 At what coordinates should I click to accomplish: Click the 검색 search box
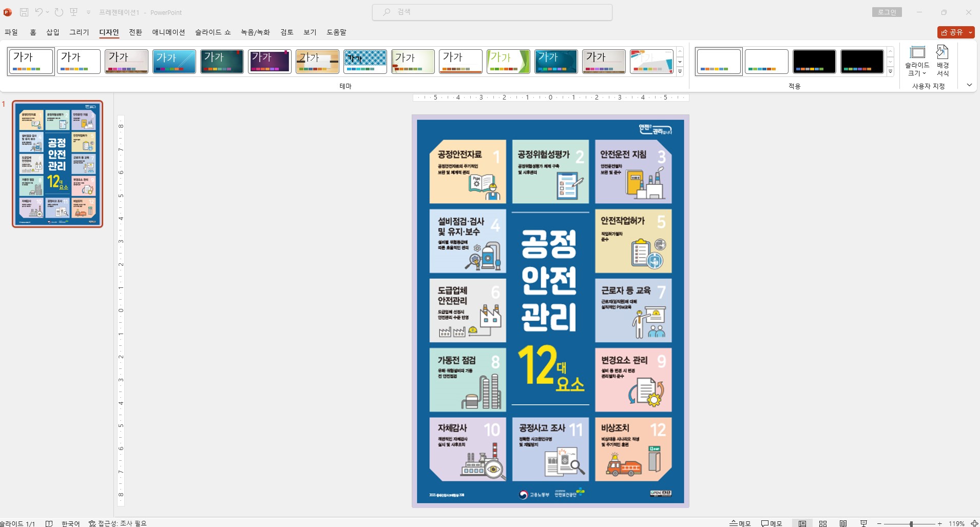pos(492,12)
